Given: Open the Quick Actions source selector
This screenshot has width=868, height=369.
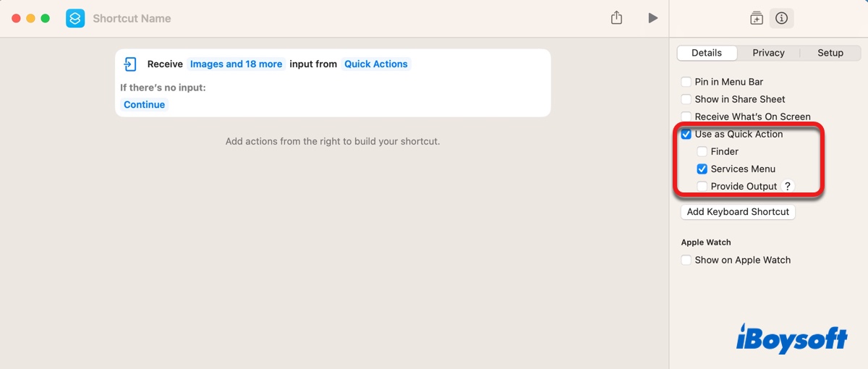Looking at the screenshot, I should click(x=375, y=64).
